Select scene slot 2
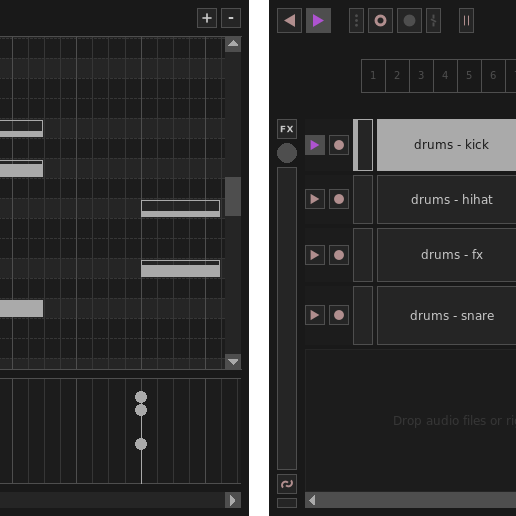The width and height of the screenshot is (516, 516). [x=397, y=76]
